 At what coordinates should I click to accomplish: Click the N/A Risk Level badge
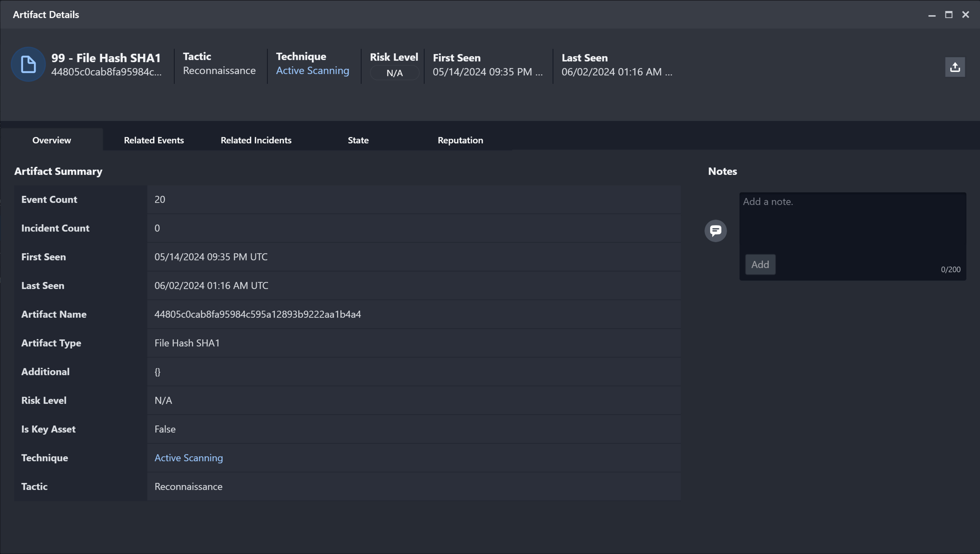tap(394, 72)
